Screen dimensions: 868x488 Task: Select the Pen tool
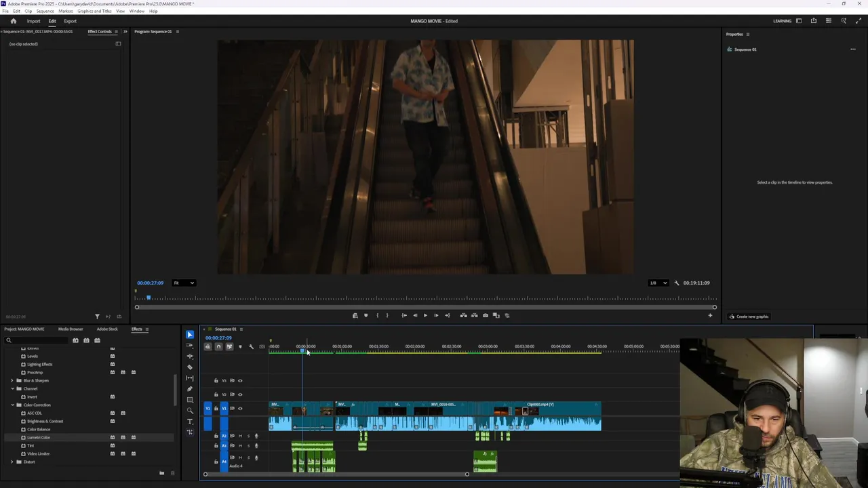click(x=190, y=389)
